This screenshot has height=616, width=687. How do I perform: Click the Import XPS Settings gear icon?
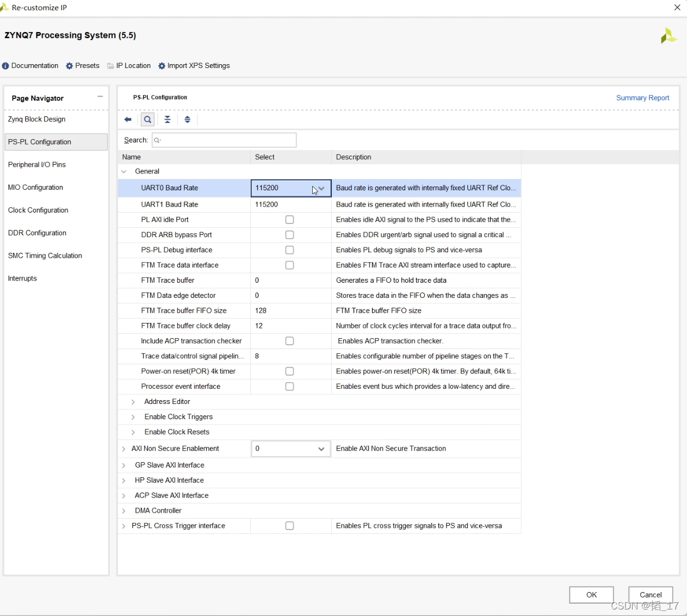tap(162, 66)
